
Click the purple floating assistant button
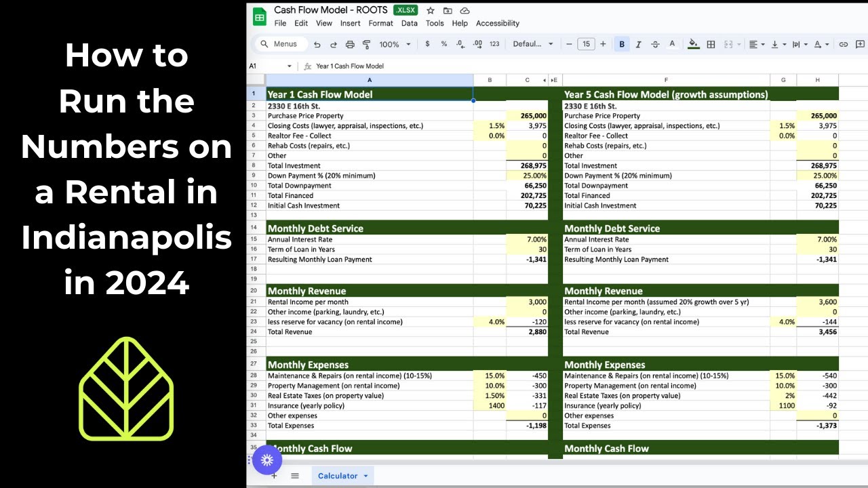pos(267,460)
